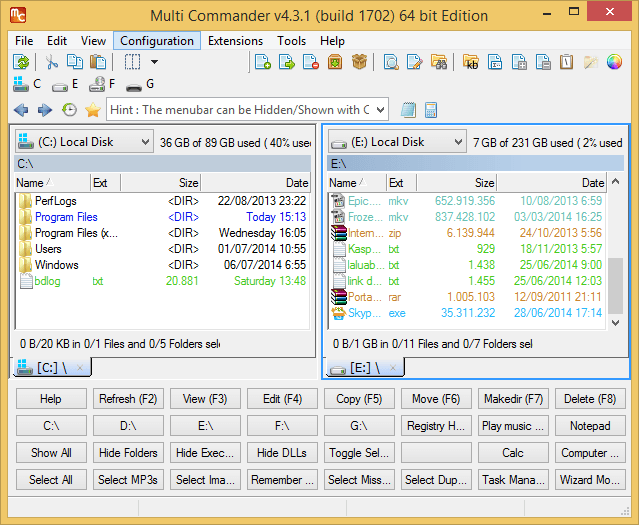The height and width of the screenshot is (525, 639).
Task: Select bdlog txt file in left panel
Action: click(162, 281)
